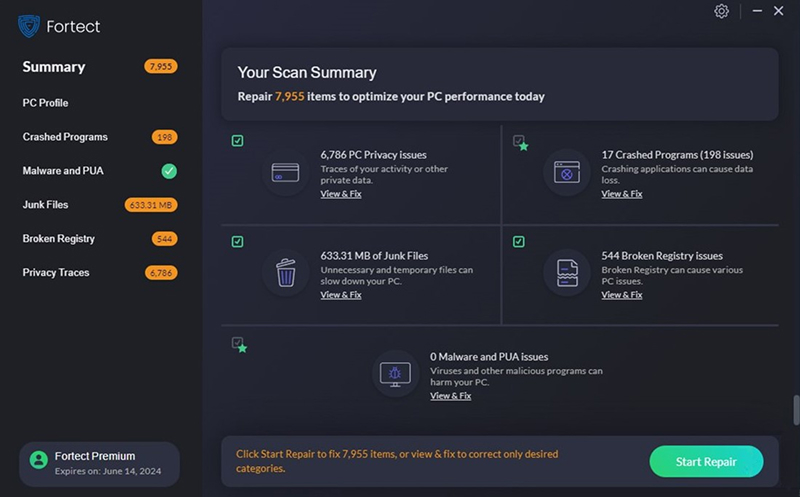Screen dimensions: 800x497
Task: Click the Broken Registry document icon
Action: [x=567, y=273]
